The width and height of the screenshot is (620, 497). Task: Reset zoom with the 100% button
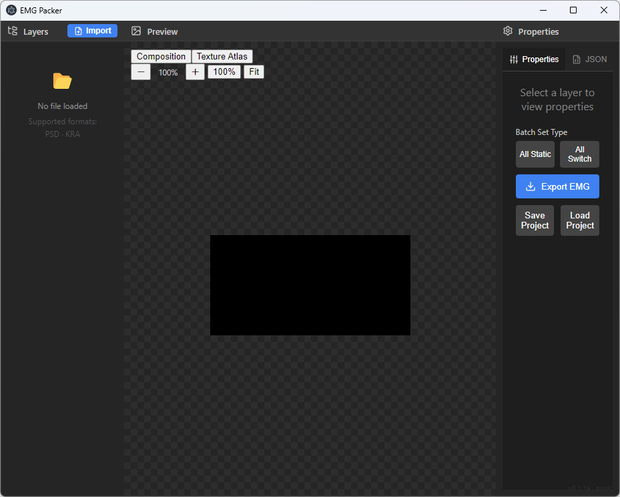point(224,72)
